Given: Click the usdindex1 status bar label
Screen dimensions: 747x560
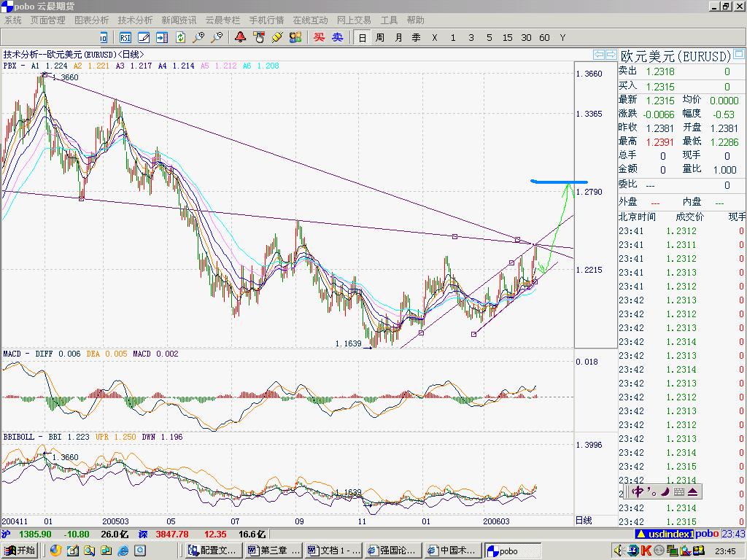Looking at the screenshot, I should [673, 534].
